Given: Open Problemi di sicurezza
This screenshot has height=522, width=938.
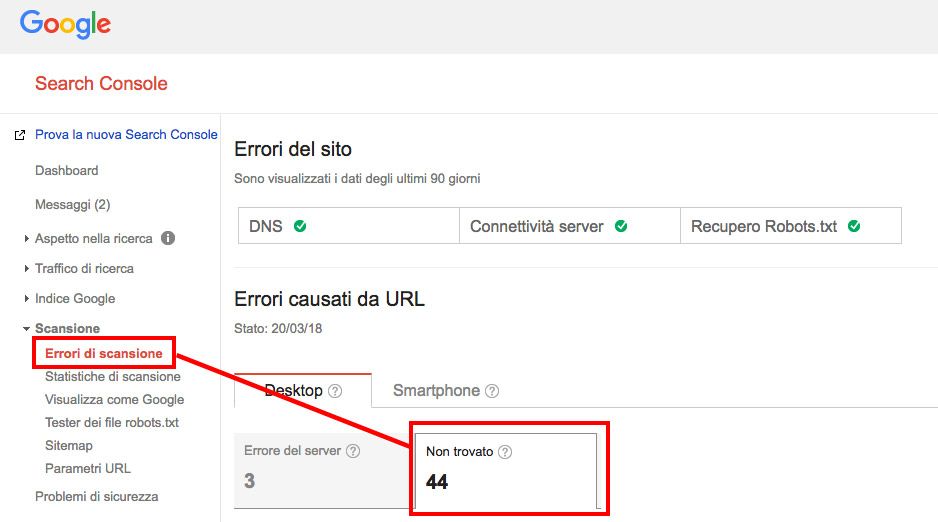Looking at the screenshot, I should [x=96, y=496].
